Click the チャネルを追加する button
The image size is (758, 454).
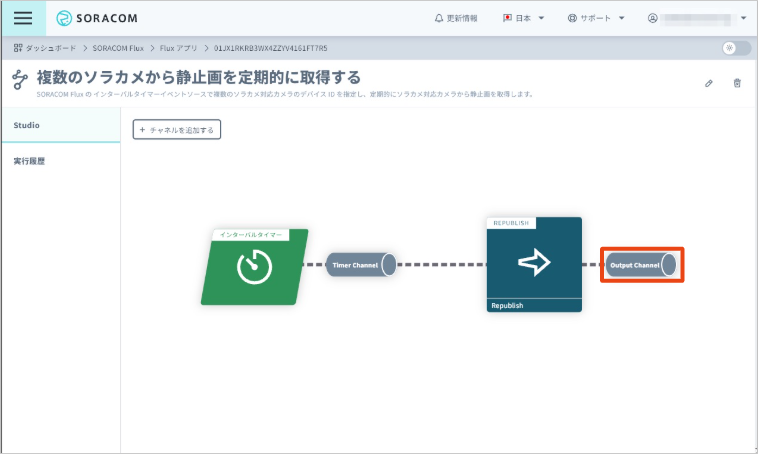click(x=177, y=130)
